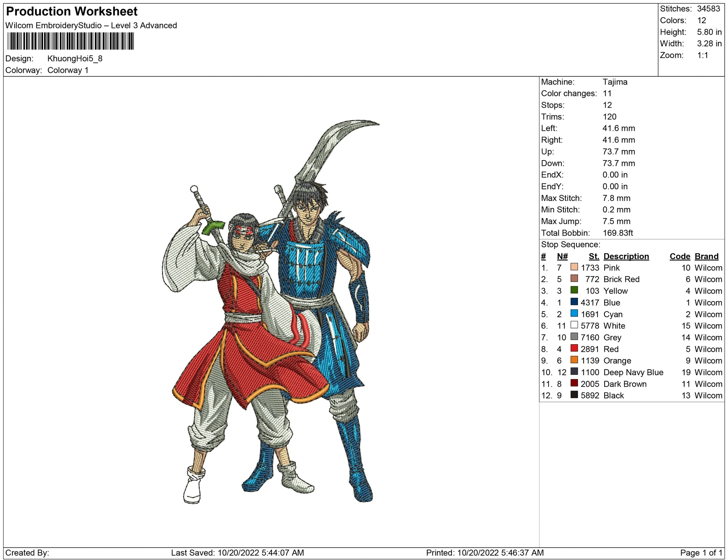The image size is (728, 560).
Task: Click the Description column header
Action: point(626,256)
